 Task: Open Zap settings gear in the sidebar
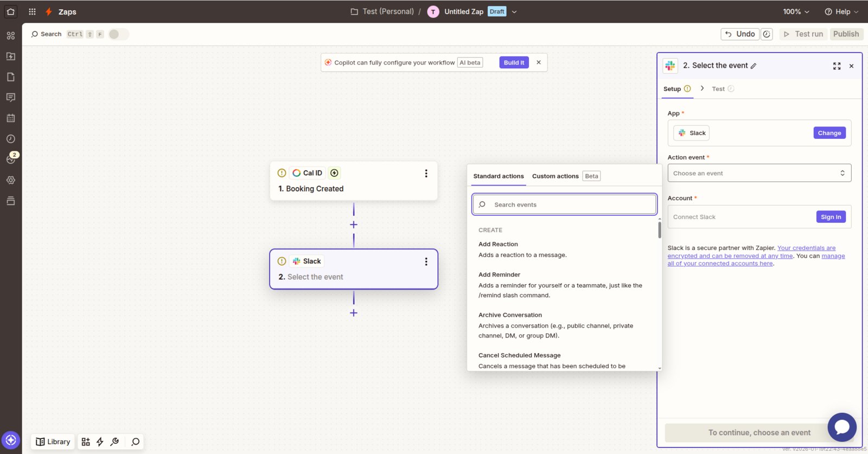[10, 180]
